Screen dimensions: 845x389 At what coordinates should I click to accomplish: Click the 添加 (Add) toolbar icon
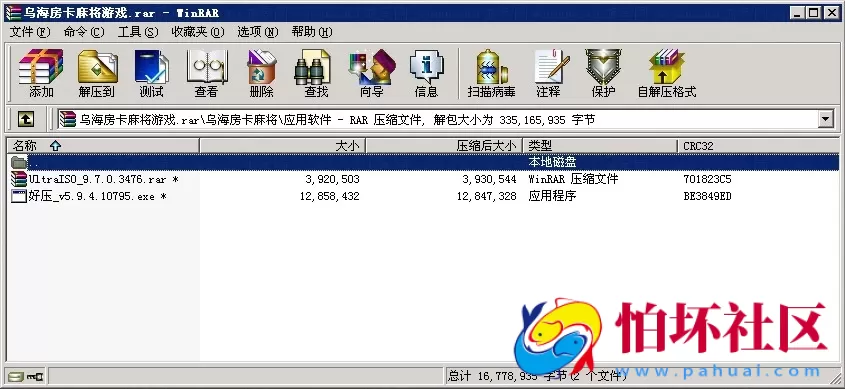coord(41,73)
